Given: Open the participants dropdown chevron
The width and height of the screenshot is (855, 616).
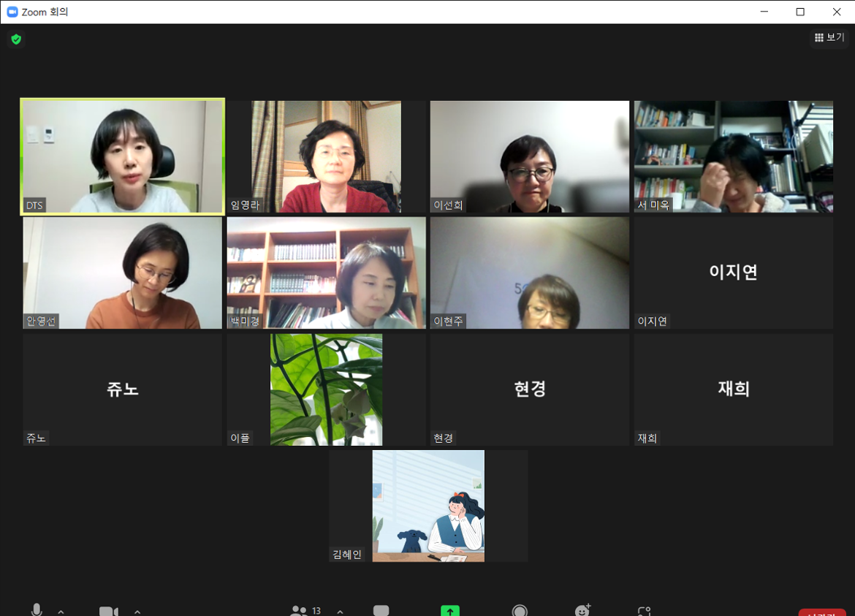Looking at the screenshot, I should point(340,612).
